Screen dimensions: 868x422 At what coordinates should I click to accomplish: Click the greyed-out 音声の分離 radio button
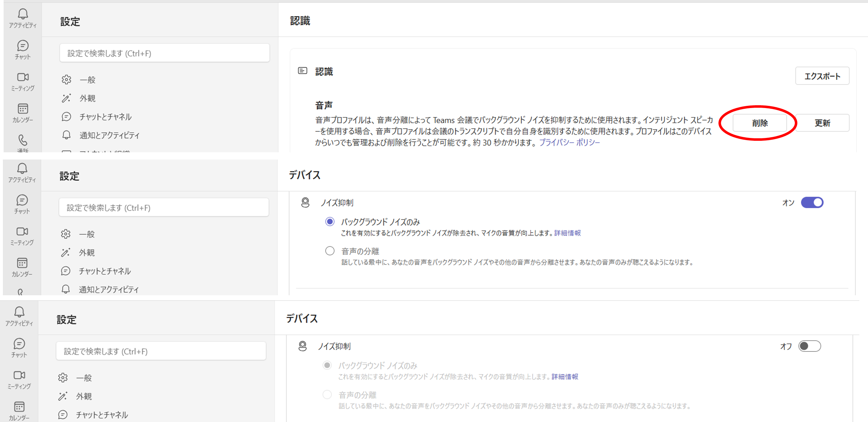click(x=327, y=395)
